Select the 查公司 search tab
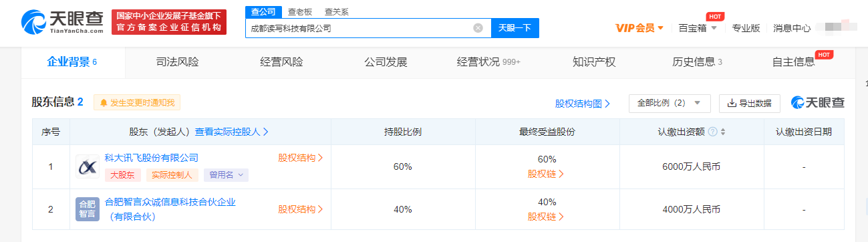This screenshot has width=868, height=242. [x=263, y=11]
